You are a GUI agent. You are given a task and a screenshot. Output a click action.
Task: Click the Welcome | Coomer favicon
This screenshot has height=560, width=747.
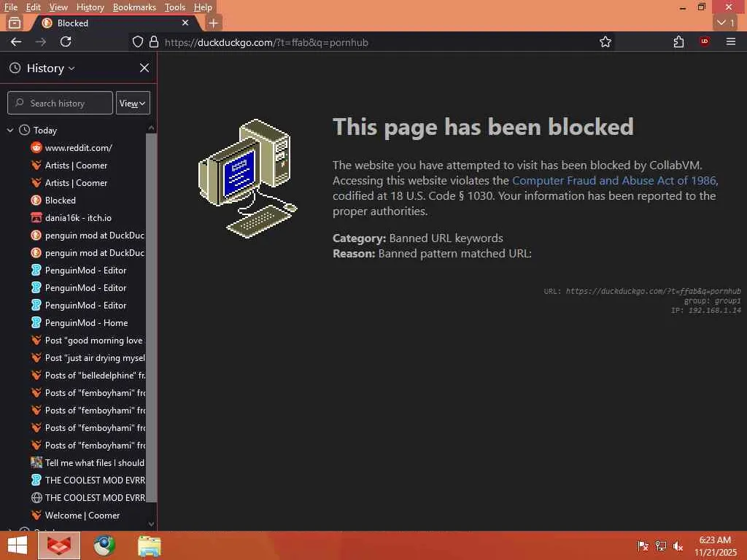point(36,515)
